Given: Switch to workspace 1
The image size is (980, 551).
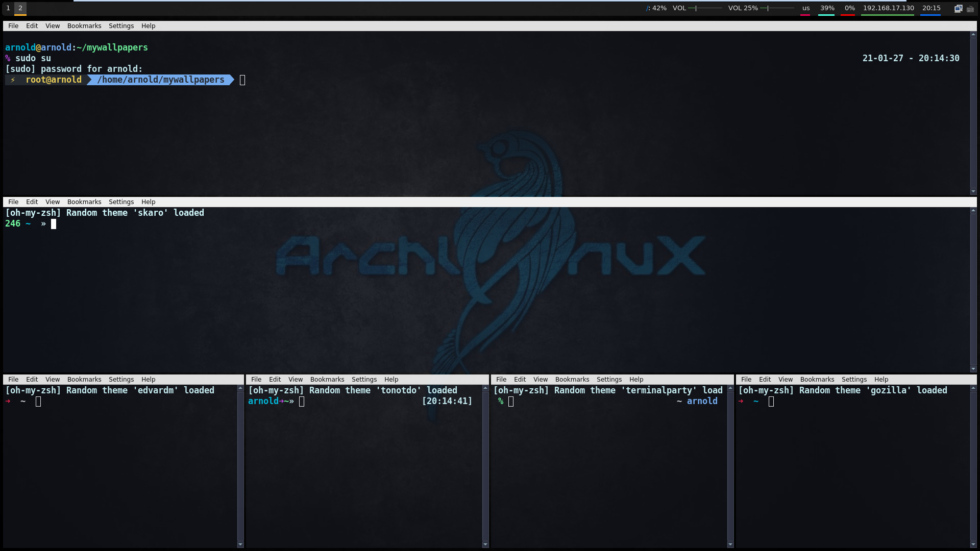Looking at the screenshot, I should click(x=8, y=8).
